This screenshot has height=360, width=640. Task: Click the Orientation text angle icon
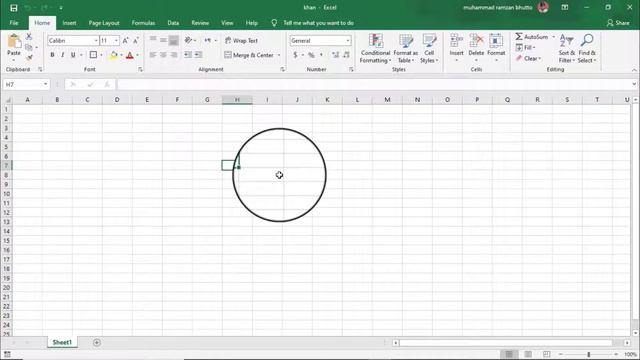(x=188, y=40)
